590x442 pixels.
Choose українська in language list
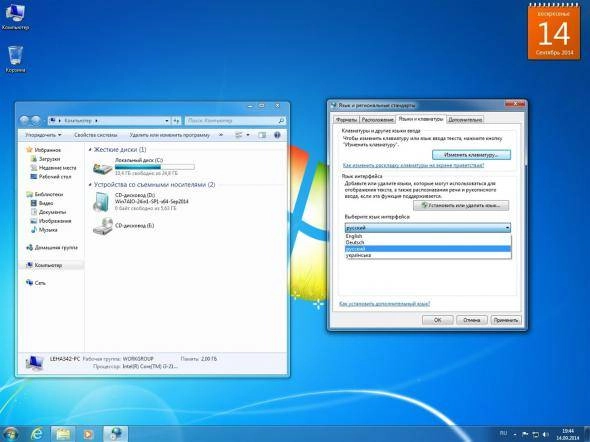coord(428,255)
